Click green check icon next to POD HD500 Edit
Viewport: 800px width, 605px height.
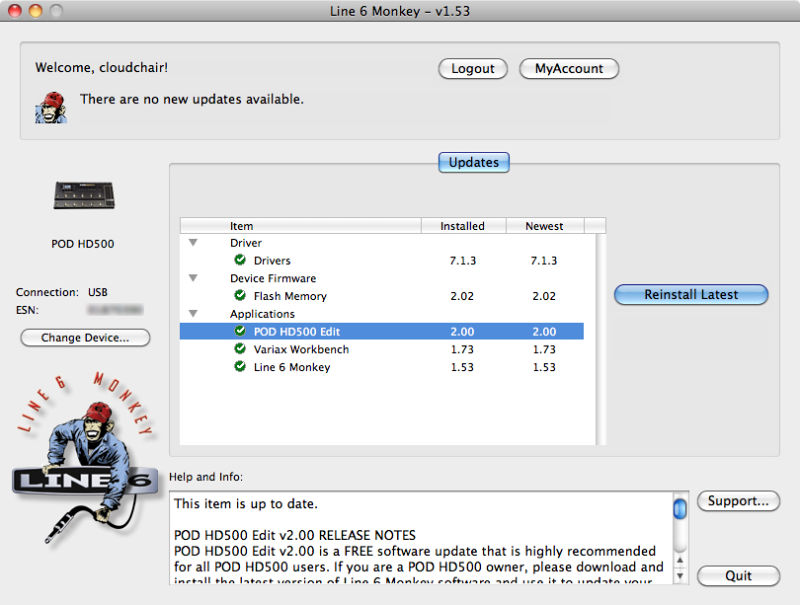pyautogui.click(x=240, y=331)
